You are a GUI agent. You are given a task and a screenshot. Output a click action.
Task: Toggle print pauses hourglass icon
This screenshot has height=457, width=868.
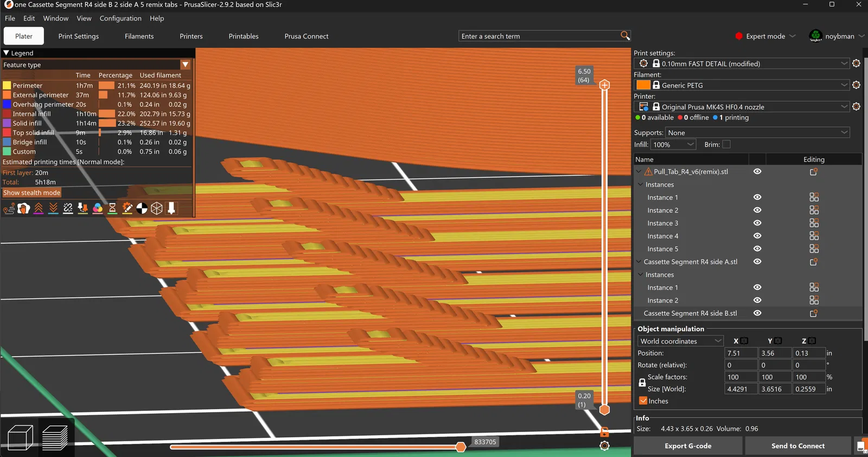click(112, 208)
